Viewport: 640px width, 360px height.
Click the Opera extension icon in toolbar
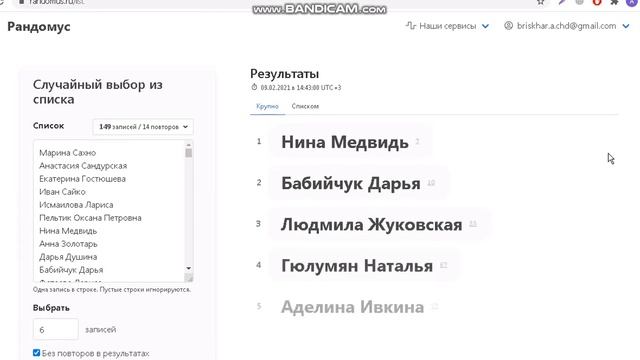point(597,2)
